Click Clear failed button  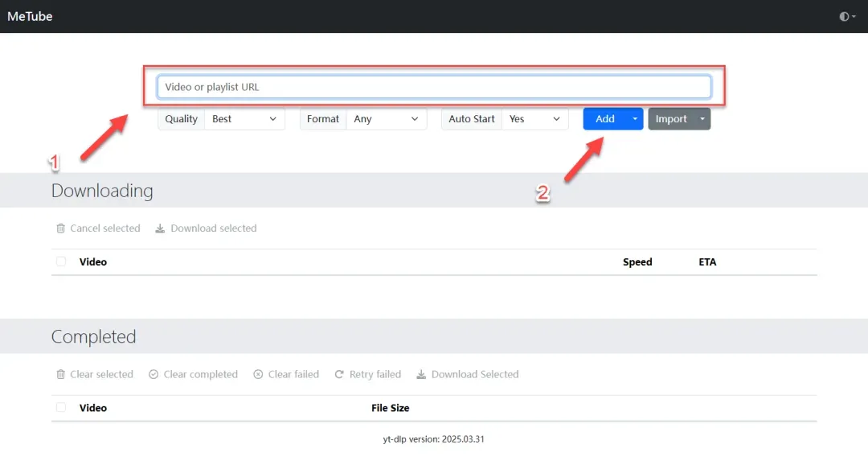coord(286,374)
